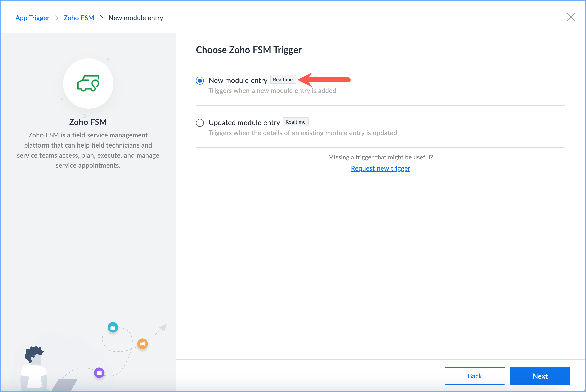
Task: Open the Request new trigger link
Action: click(380, 168)
